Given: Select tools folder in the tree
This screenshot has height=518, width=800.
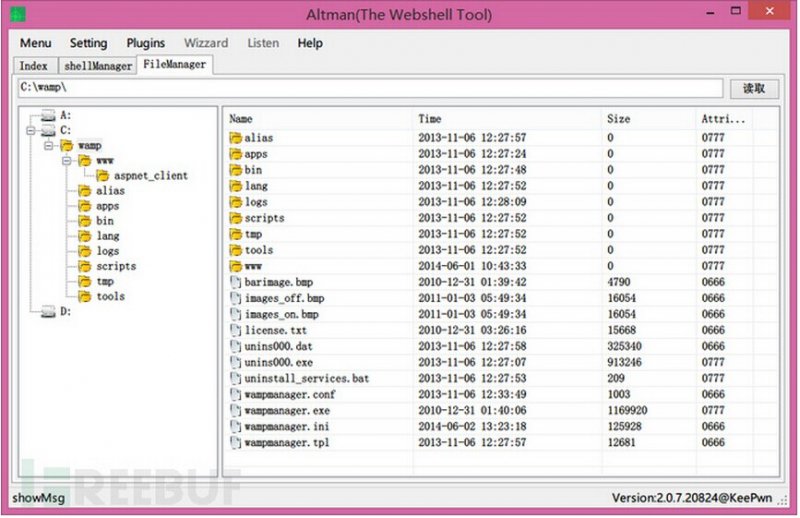Looking at the screenshot, I should pos(110,297).
